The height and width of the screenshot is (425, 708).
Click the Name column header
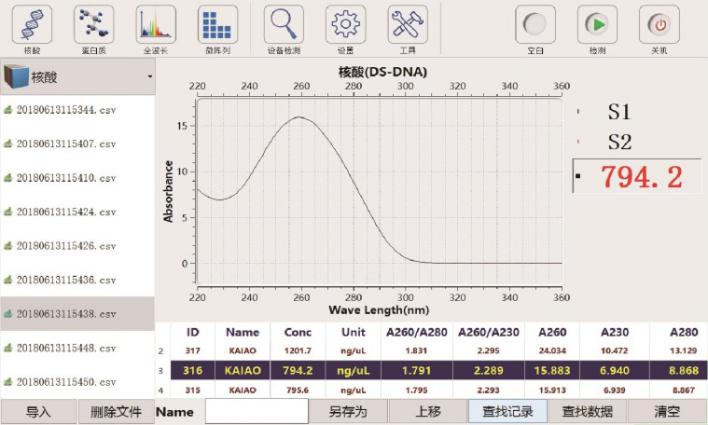[x=242, y=332]
